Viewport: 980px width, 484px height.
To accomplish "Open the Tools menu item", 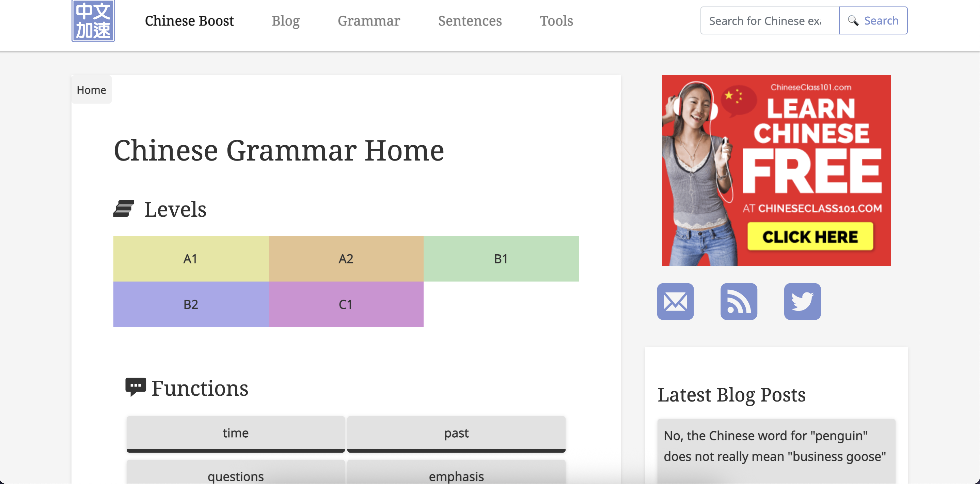I will point(557,20).
